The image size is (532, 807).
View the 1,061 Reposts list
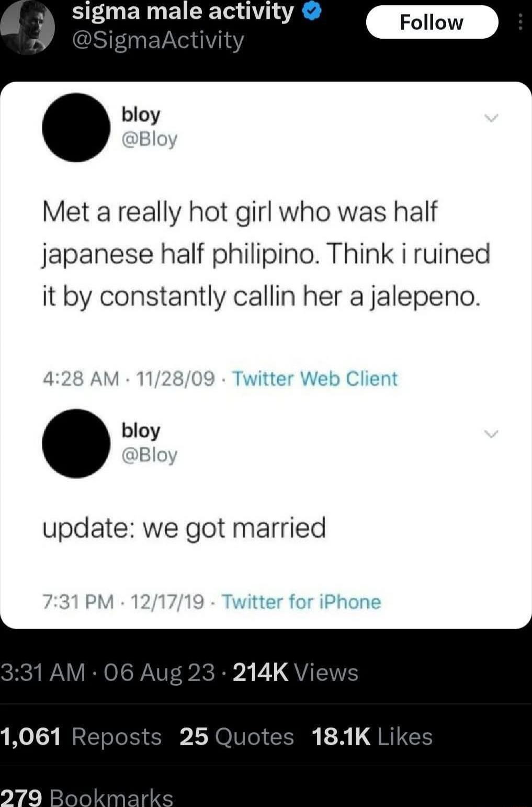[81, 736]
